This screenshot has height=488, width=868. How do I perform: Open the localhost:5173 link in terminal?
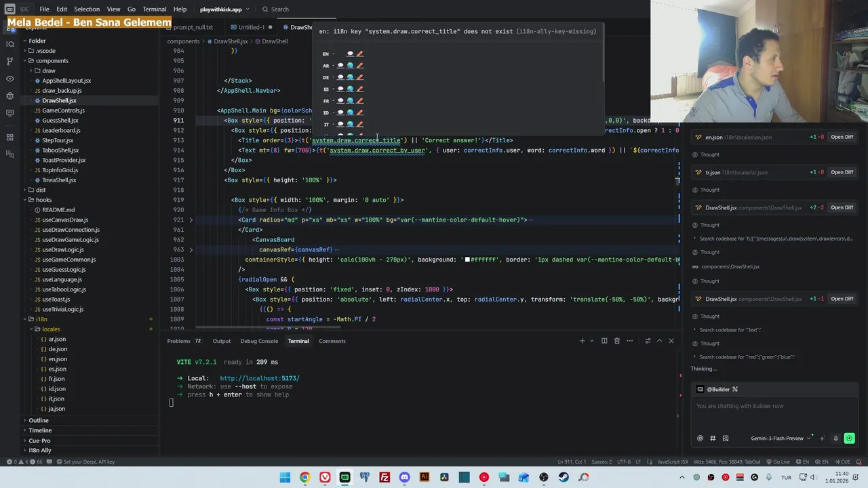pos(260,378)
